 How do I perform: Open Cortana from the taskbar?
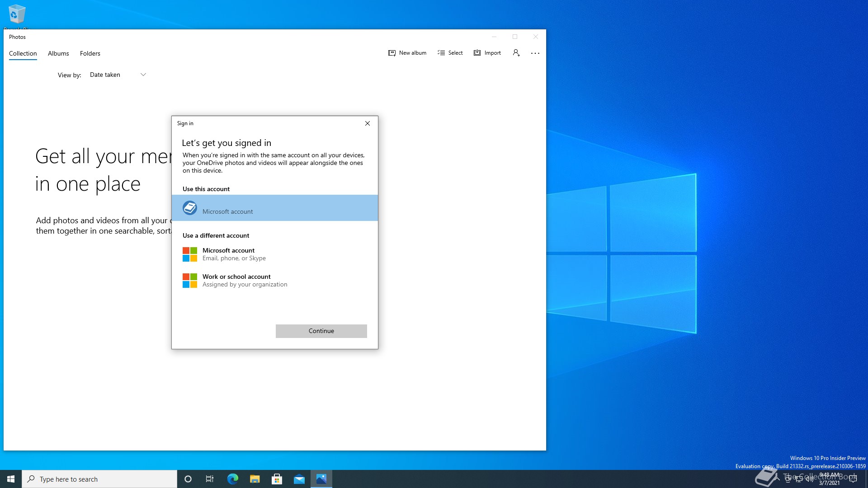coord(188,479)
